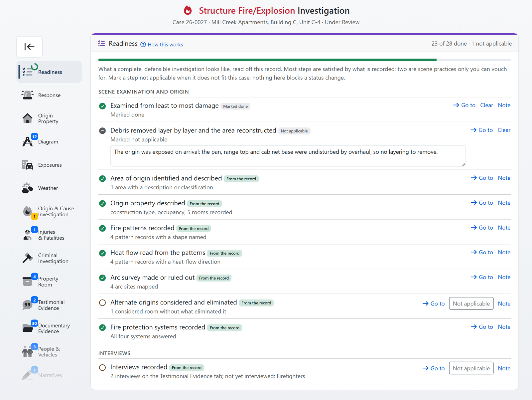Toggle the 'Debris removed layer by layer' status

click(102, 131)
